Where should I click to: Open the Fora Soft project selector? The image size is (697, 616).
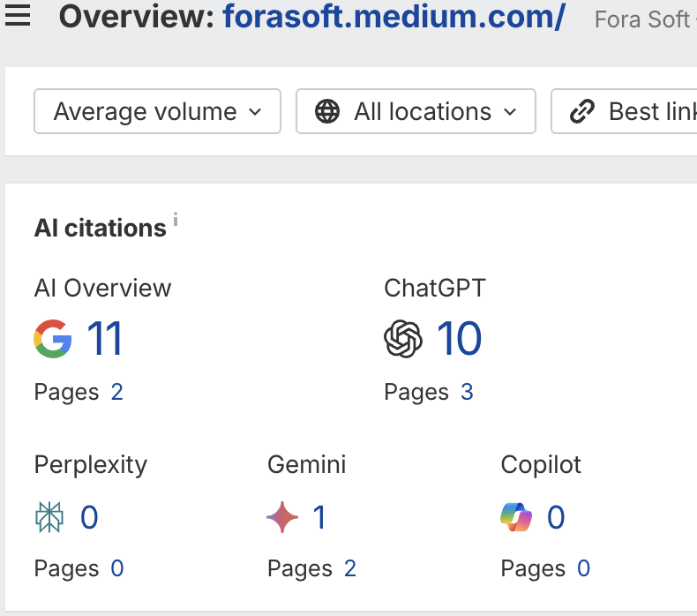(x=644, y=19)
